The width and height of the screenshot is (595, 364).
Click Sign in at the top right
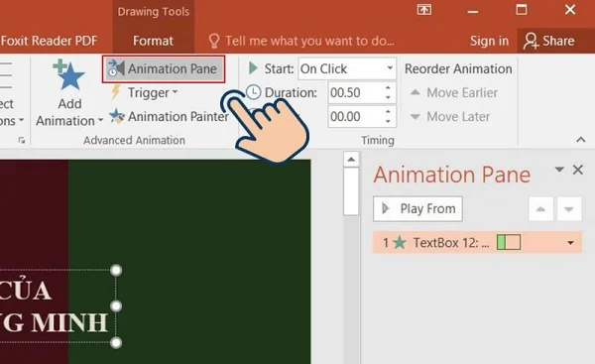(x=489, y=41)
